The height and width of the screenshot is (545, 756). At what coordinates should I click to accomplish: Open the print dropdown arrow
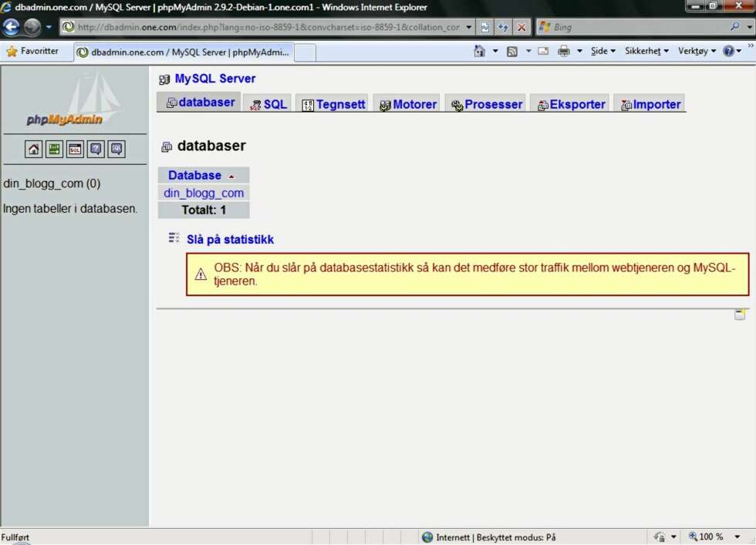(x=579, y=51)
